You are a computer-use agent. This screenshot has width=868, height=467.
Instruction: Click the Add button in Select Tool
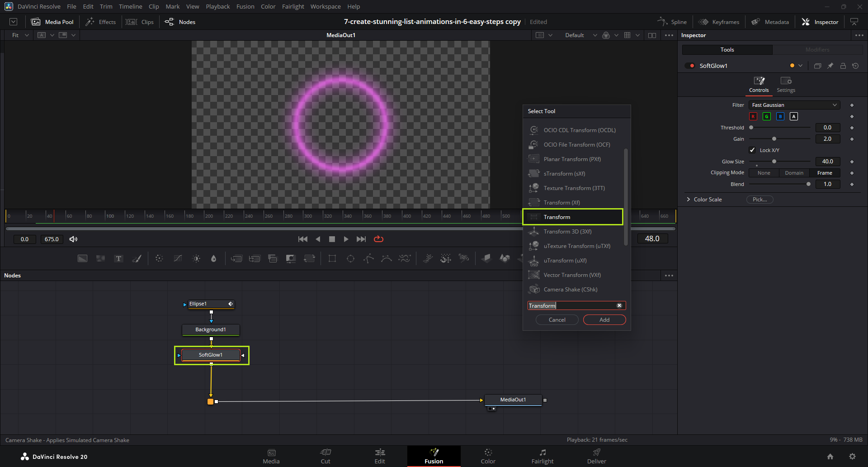click(x=604, y=320)
